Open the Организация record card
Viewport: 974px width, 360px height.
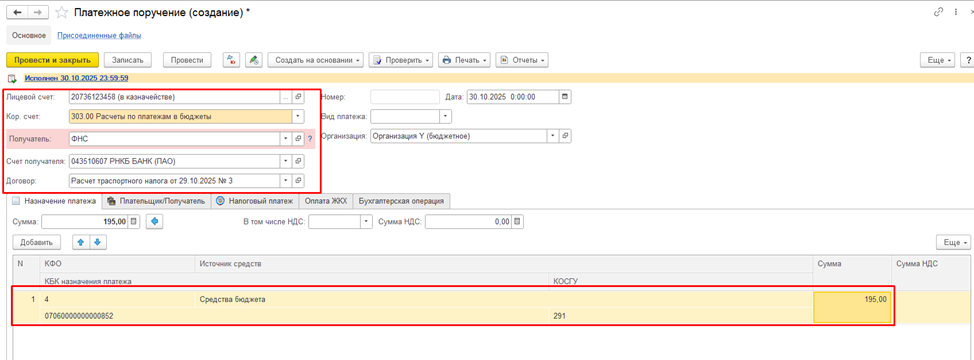[565, 136]
